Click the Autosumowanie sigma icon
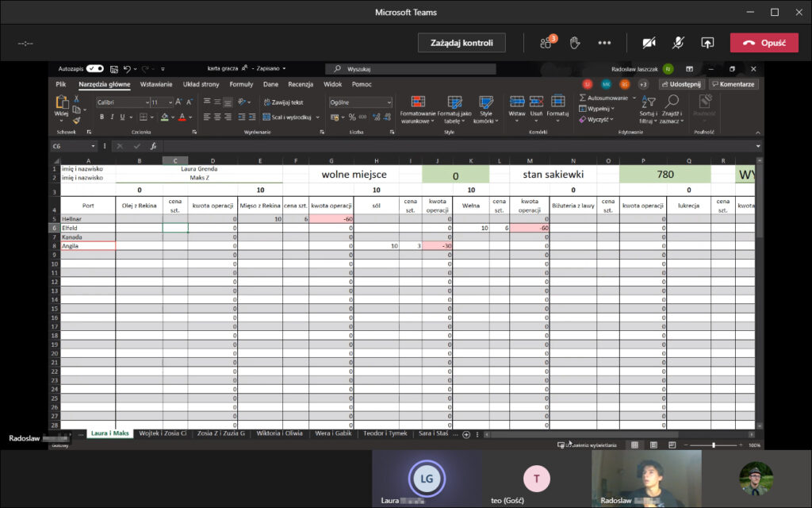Screen dimensions: 812x508 (583, 98)
